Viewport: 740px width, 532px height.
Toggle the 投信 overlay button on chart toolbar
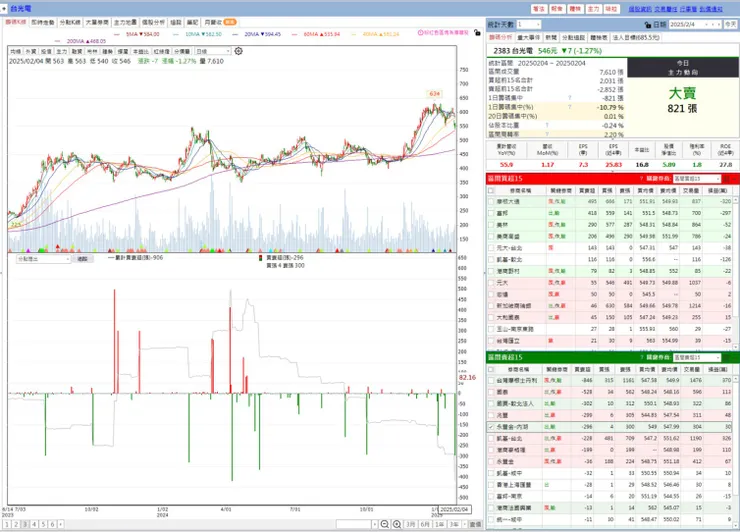[46, 51]
